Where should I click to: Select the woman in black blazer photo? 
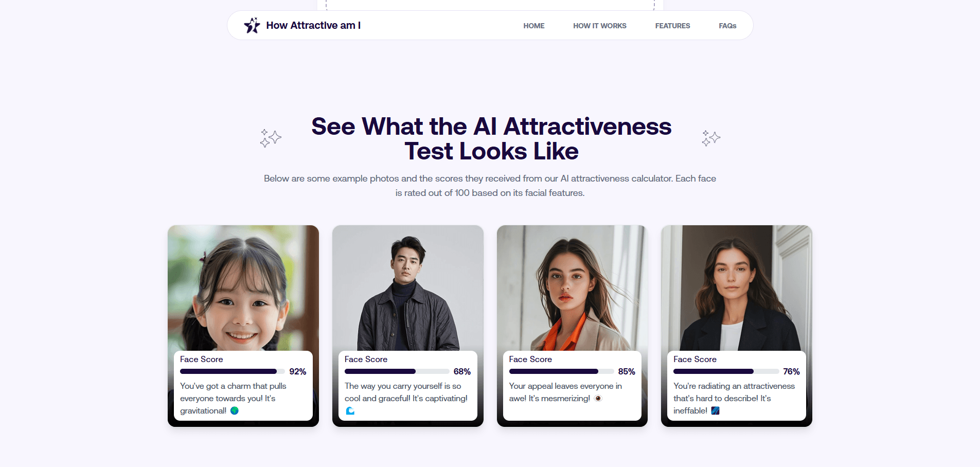click(x=737, y=288)
